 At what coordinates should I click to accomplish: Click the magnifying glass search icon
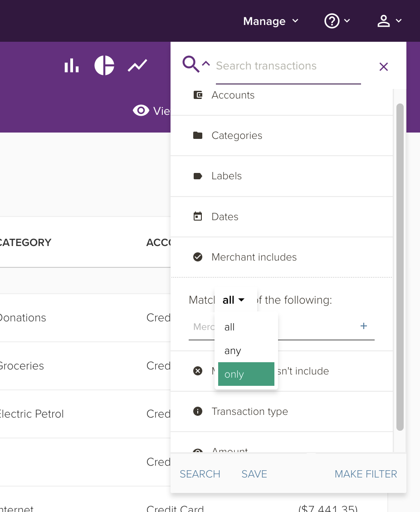tap(191, 65)
